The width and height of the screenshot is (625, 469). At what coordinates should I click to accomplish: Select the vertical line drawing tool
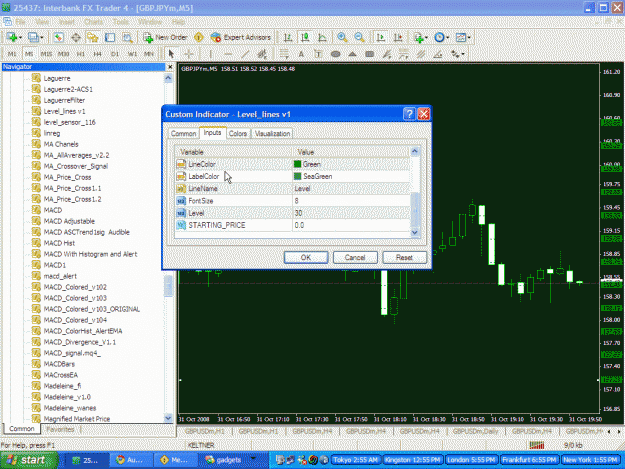211,54
